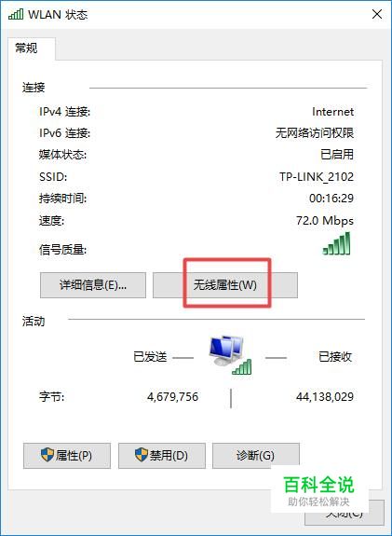
Task: Click the 禁用(D) disable button
Action: click(162, 456)
